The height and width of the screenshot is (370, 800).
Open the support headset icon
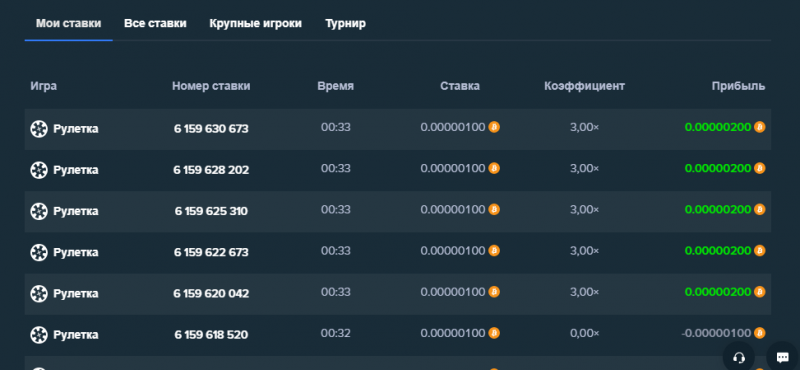pos(738,357)
